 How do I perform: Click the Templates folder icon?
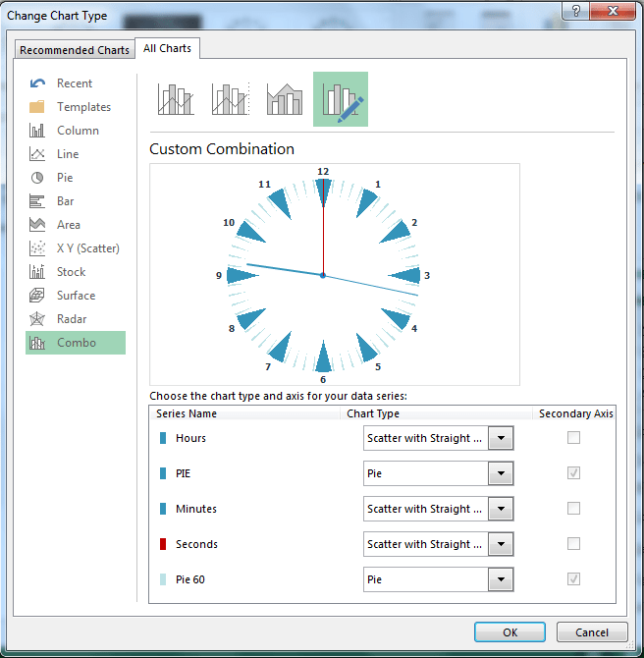click(x=37, y=107)
